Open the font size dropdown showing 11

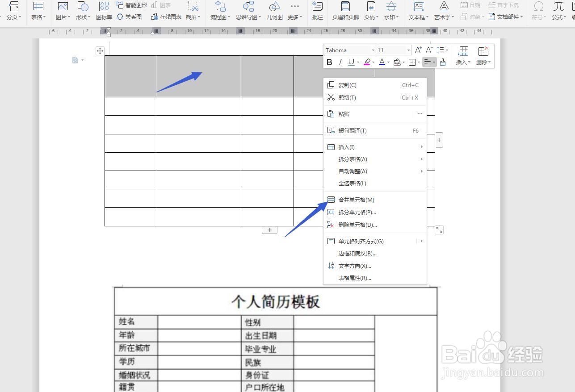click(x=392, y=50)
